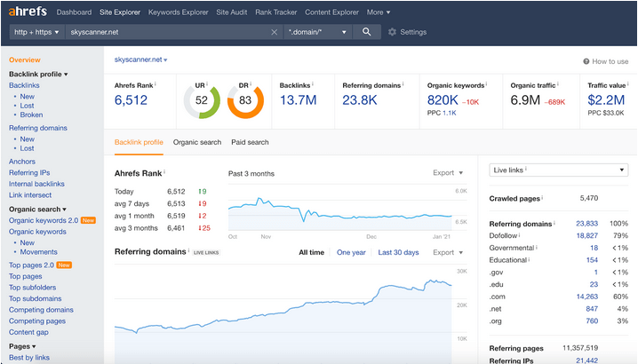Image resolution: width=638 pixels, height=364 pixels.
Task: Click the green UR 52 donut chart
Action: (202, 100)
